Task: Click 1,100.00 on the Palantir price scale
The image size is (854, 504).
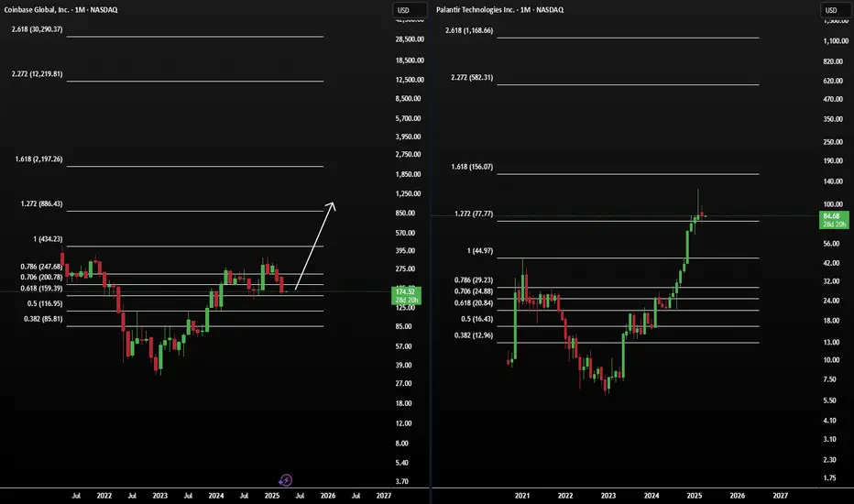Action: coord(836,41)
